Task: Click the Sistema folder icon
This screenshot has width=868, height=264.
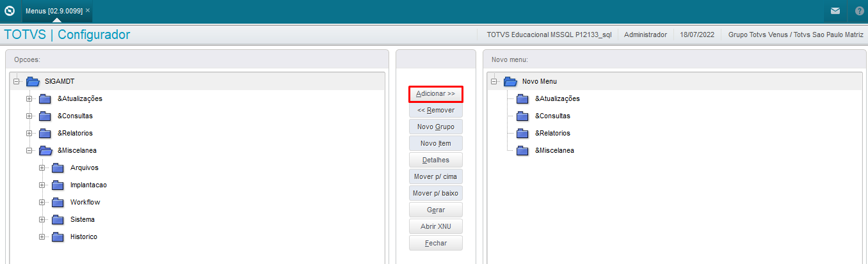Action: pyautogui.click(x=58, y=219)
